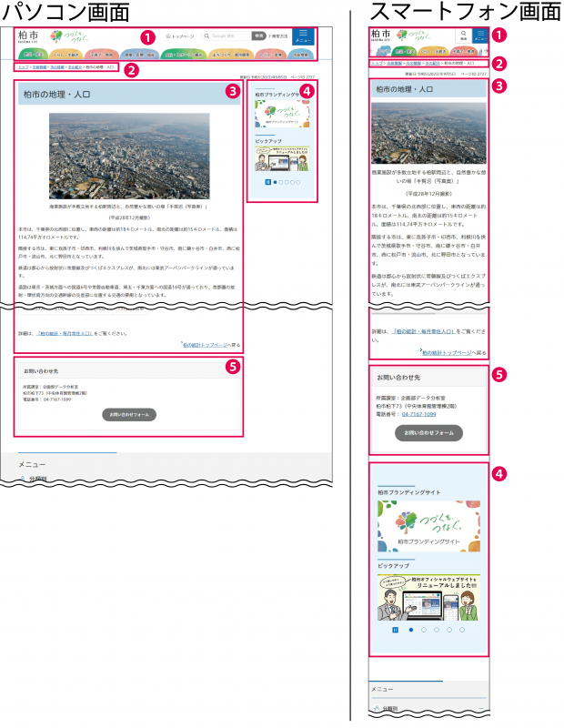
Task: Open the 市政情報 tab on PC screen
Action: point(301,55)
